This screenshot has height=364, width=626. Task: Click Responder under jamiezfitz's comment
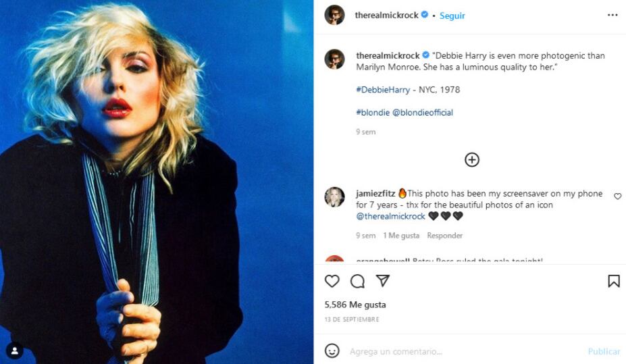click(x=445, y=236)
